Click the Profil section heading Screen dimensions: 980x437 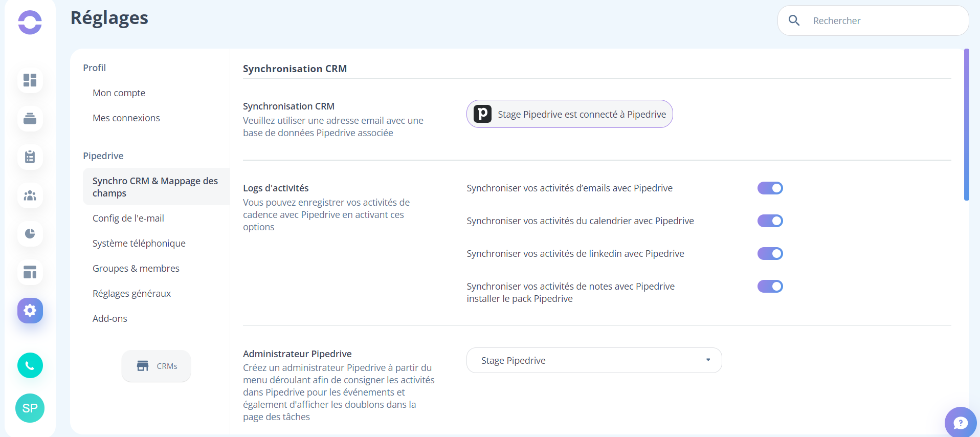[94, 68]
